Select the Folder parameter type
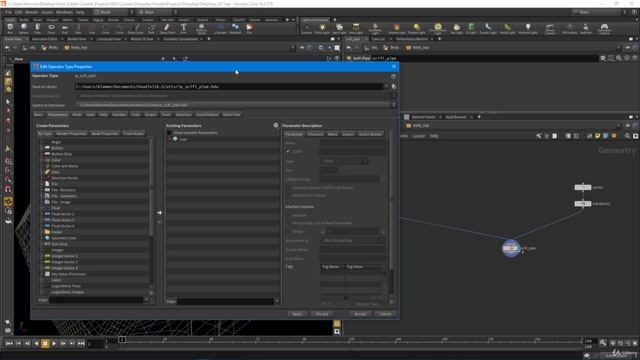 click(57, 232)
